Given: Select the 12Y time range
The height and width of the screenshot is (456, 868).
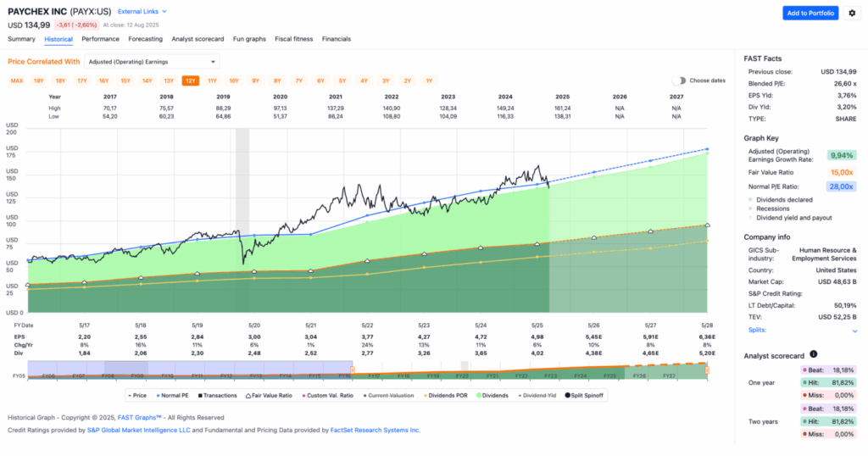Looking at the screenshot, I should click(x=191, y=81).
